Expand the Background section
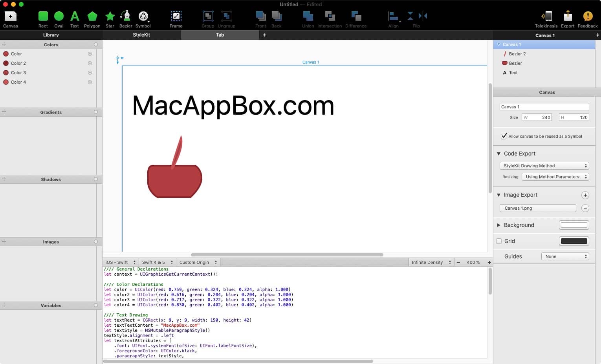601x364 pixels. tap(498, 225)
